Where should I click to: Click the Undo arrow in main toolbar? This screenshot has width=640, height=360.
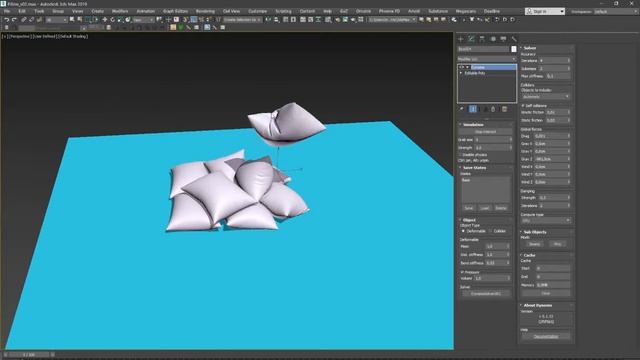[7, 20]
